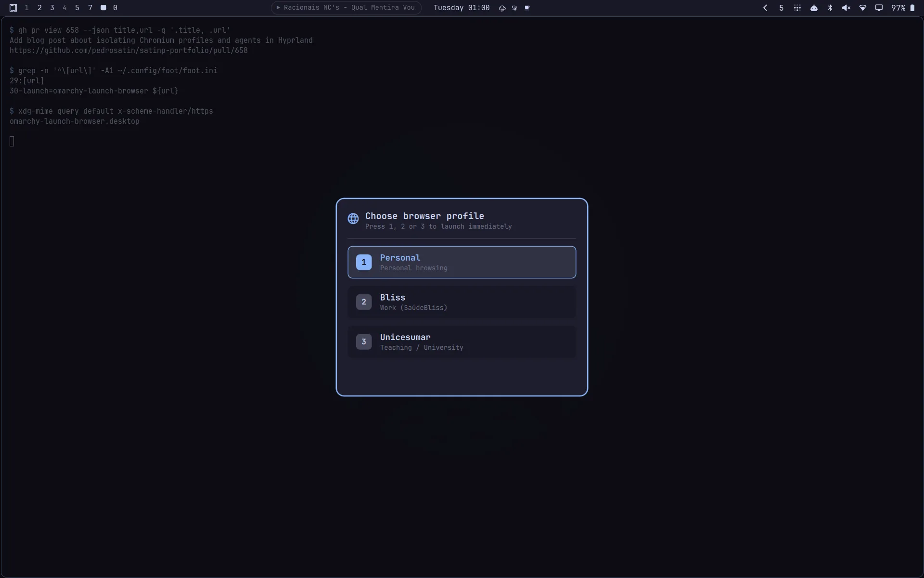The image size is (924, 578).
Task: Switch to workspace 3 in top bar
Action: click(x=52, y=8)
